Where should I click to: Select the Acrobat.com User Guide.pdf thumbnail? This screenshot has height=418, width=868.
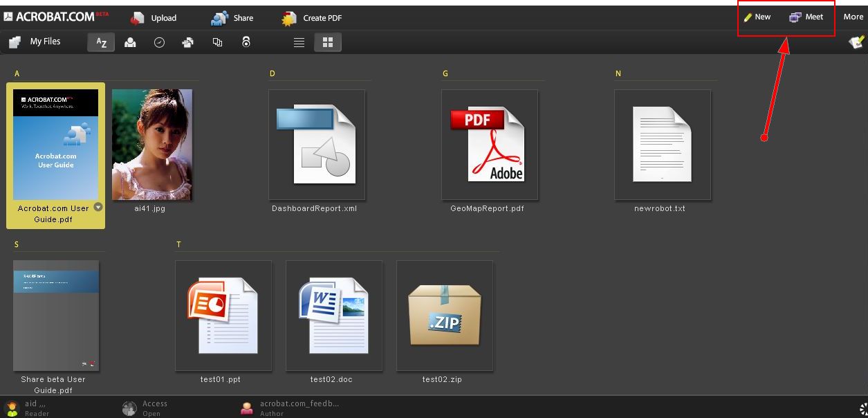coord(56,145)
